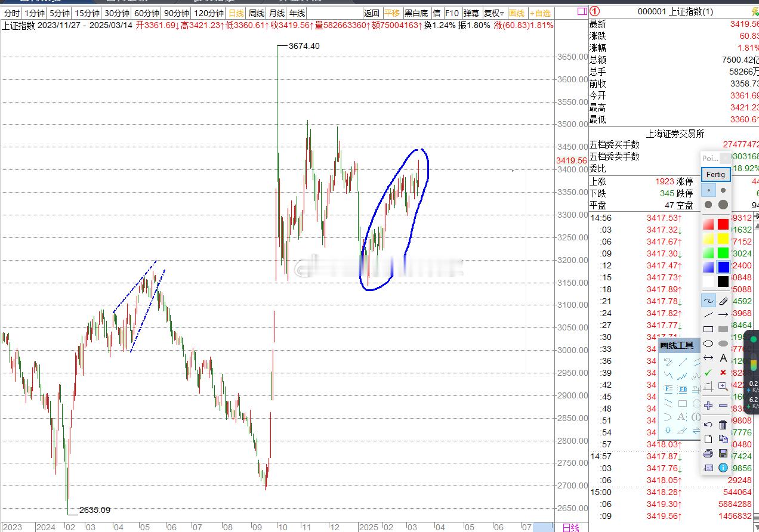Viewport: 759px width, 532px height.
Task: Choose the largest pen dot size
Action: tap(723, 205)
